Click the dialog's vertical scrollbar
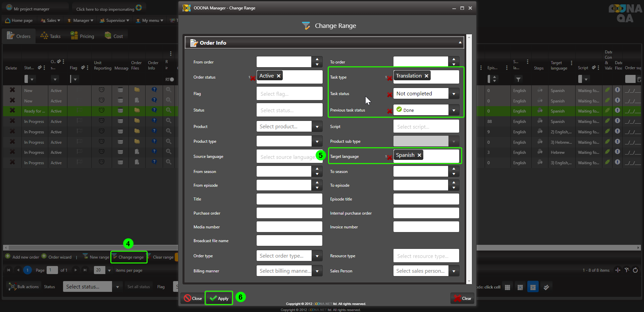This screenshot has height=312, width=644. pos(469,158)
